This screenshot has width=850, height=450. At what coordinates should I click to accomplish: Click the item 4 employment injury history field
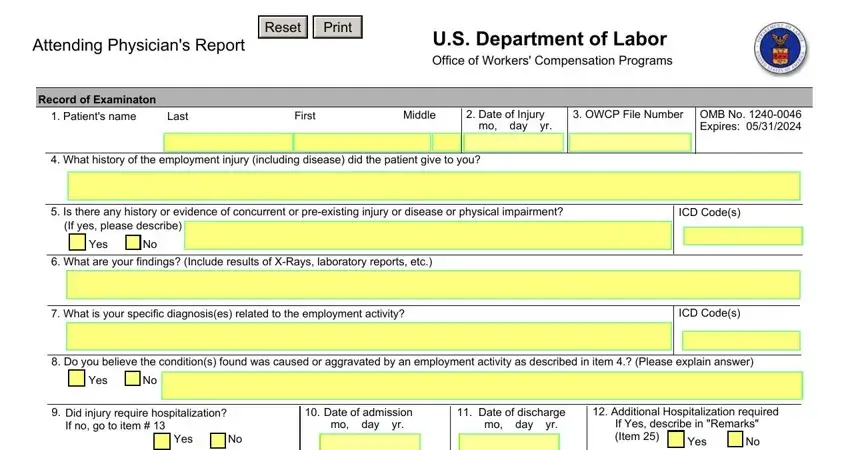pos(434,186)
